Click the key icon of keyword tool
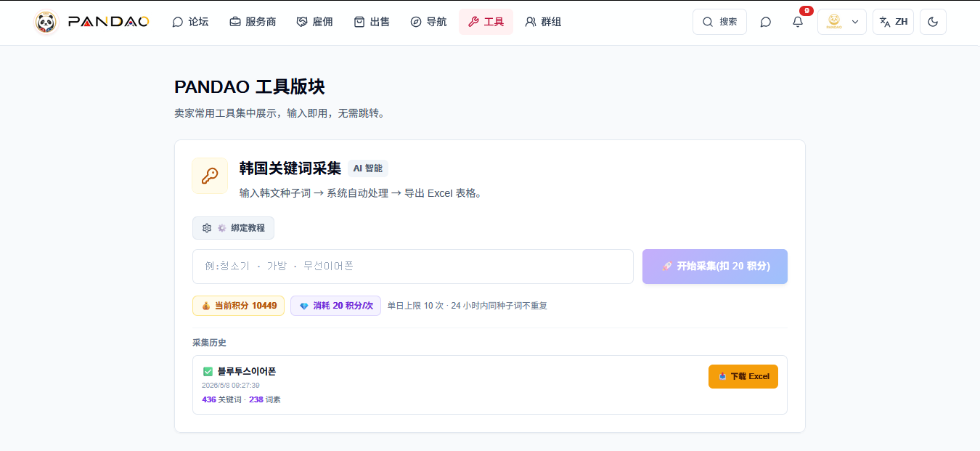Screen dimensions: 980x451 pos(210,176)
